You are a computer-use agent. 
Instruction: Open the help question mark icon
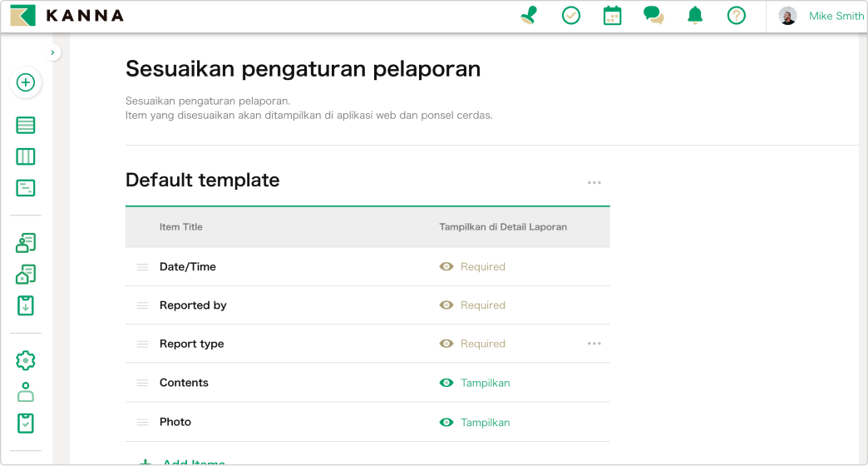click(737, 16)
